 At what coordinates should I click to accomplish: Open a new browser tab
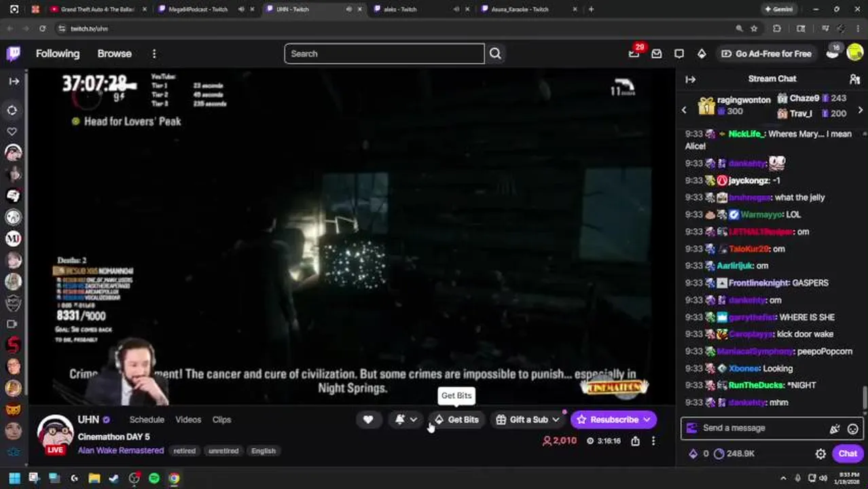[x=591, y=10]
